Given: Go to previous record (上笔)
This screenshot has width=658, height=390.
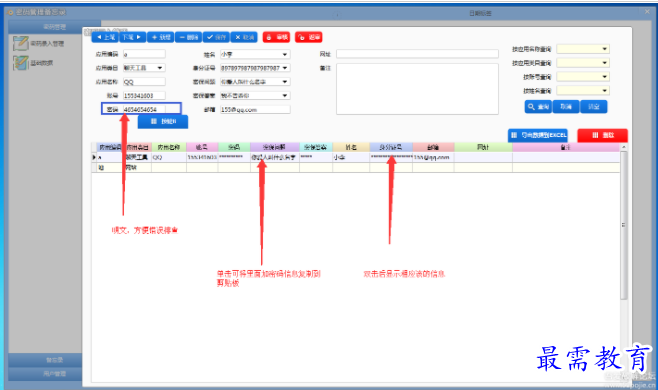Looking at the screenshot, I should [105, 37].
